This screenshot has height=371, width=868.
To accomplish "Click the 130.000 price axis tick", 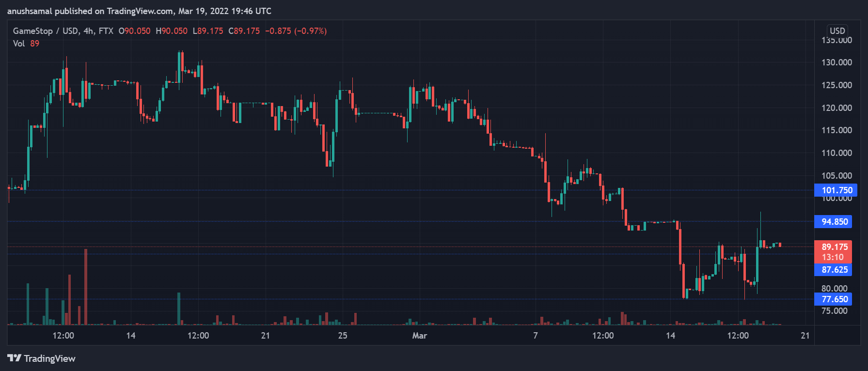I will coord(836,62).
